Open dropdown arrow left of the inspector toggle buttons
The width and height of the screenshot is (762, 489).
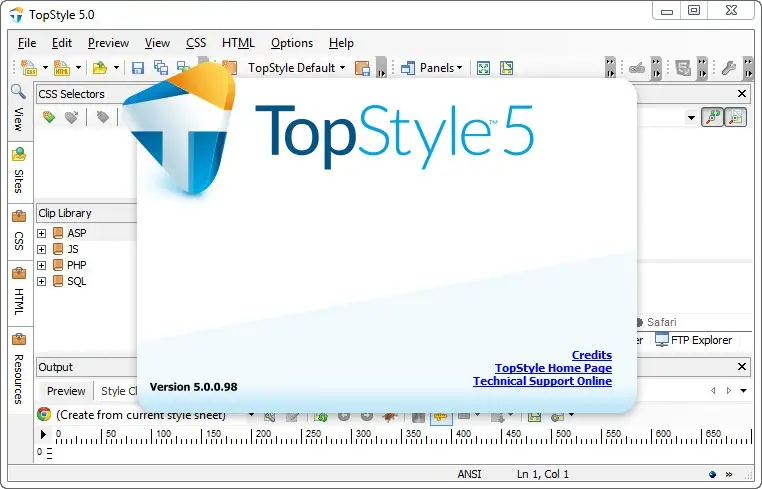691,118
